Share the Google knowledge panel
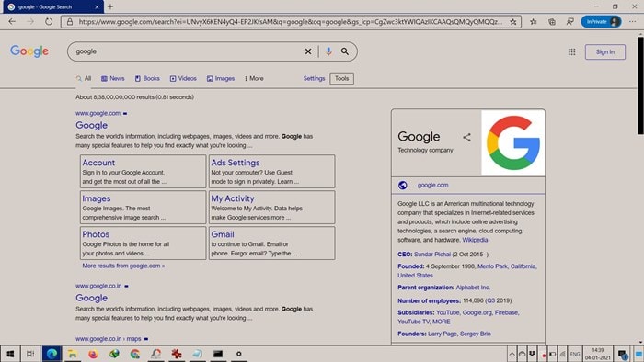Image resolution: width=644 pixels, height=362 pixels. 466,137
